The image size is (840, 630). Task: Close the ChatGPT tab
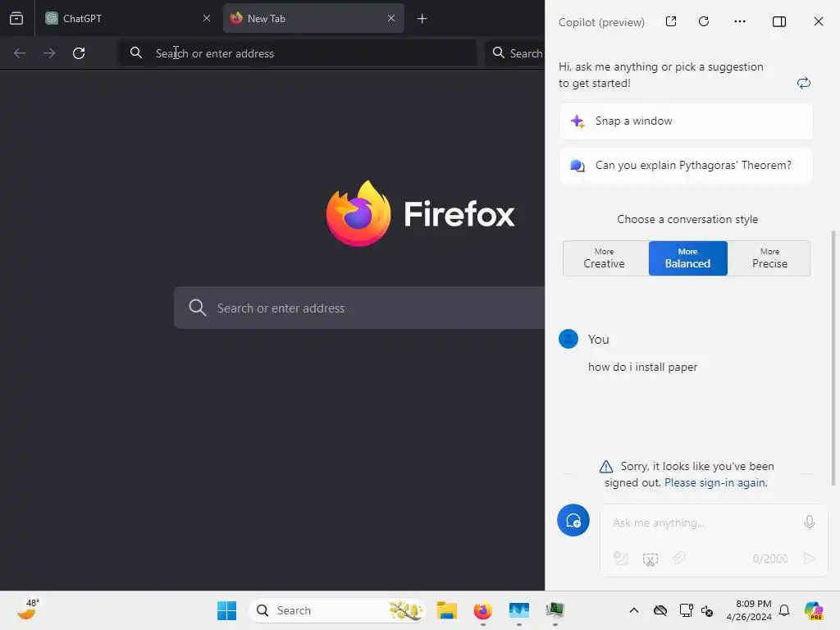click(206, 18)
